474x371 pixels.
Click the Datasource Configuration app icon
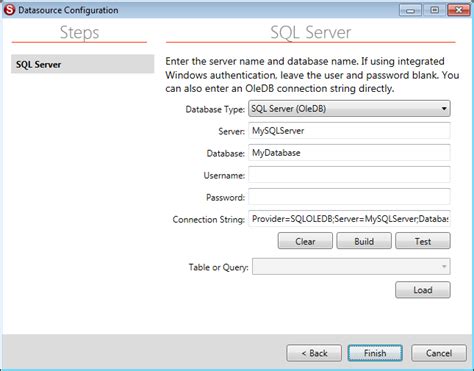(9, 10)
